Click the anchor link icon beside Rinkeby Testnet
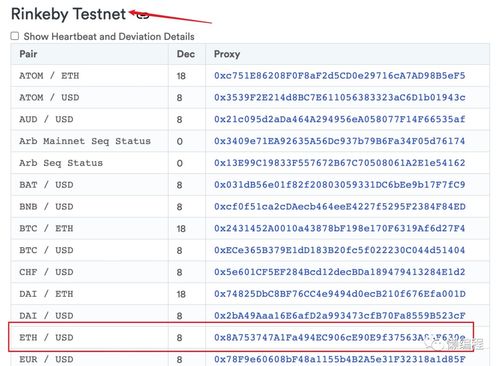The height and width of the screenshot is (366, 500). click(x=143, y=15)
